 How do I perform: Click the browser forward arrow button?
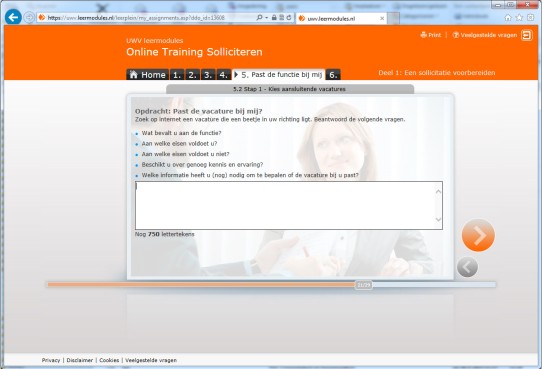(x=29, y=17)
